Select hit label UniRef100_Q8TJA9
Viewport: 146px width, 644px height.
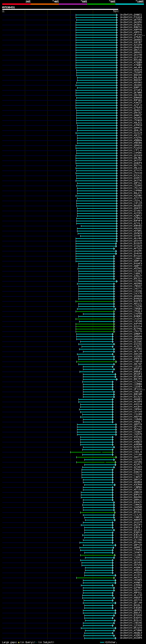coord(131,603)
